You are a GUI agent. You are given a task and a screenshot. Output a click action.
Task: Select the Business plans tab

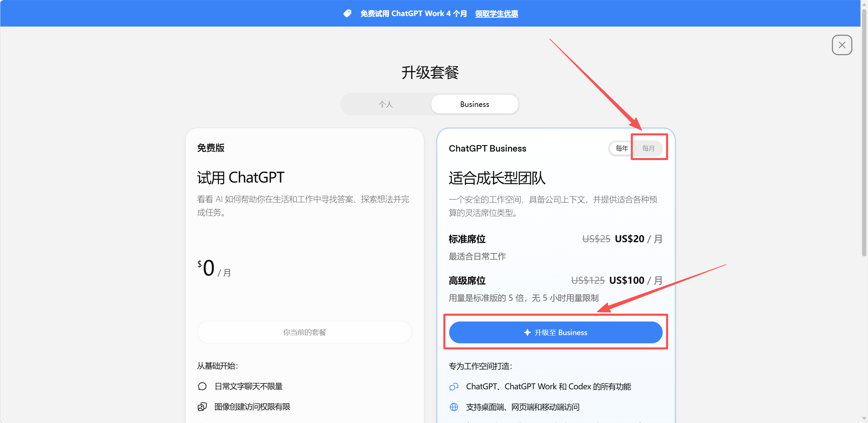[x=475, y=104]
